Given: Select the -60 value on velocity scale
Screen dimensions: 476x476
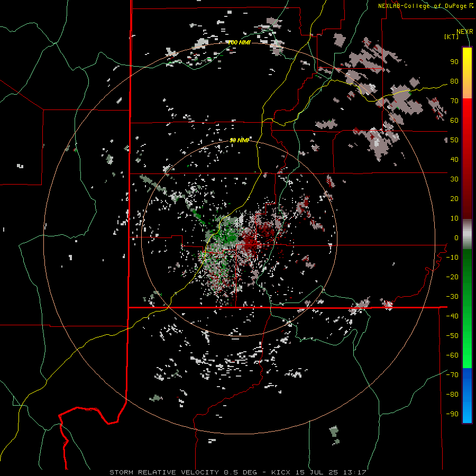Looking at the screenshot, I should point(452,355).
